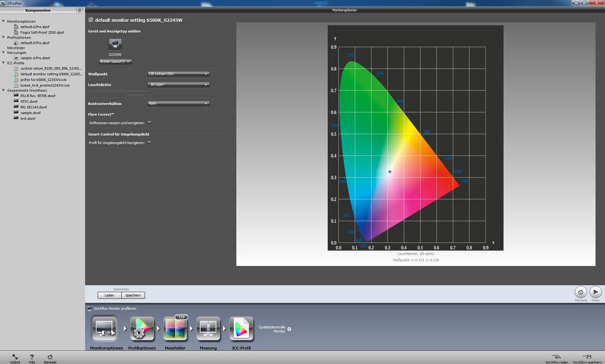The height and width of the screenshot is (364, 605).
Task: Click the Leuchtdichte: 80 cd/m2 readout under chart
Action: (x=416, y=253)
